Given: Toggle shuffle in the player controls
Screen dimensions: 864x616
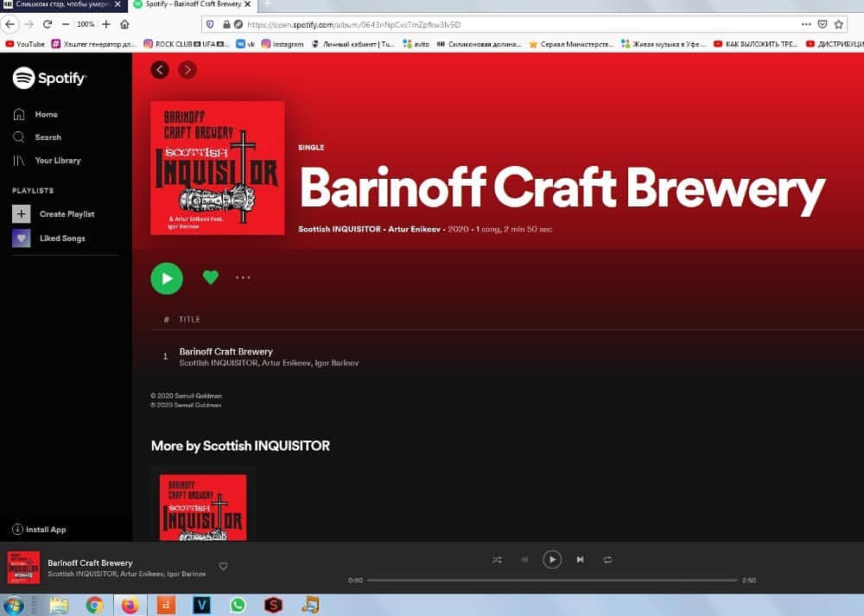Looking at the screenshot, I should (x=497, y=560).
